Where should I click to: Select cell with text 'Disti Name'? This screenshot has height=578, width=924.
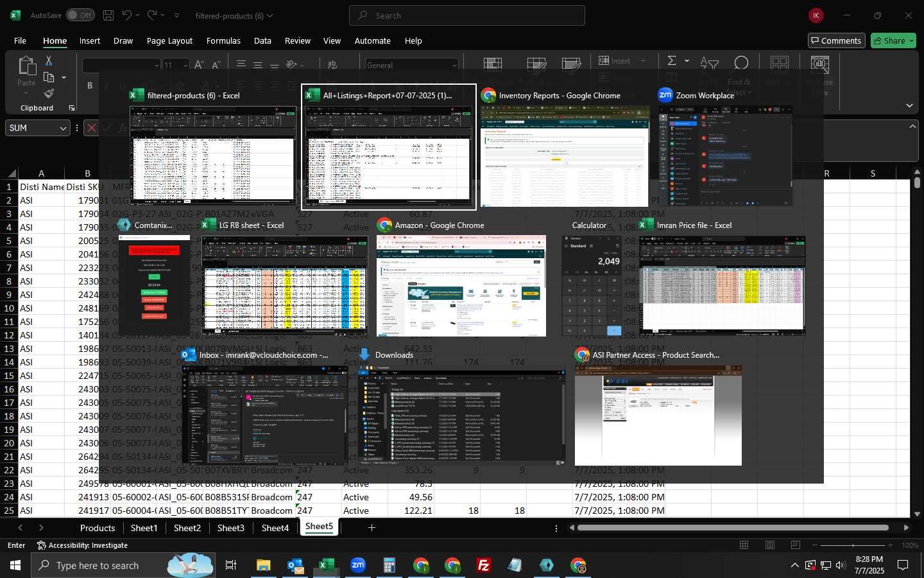(x=42, y=187)
